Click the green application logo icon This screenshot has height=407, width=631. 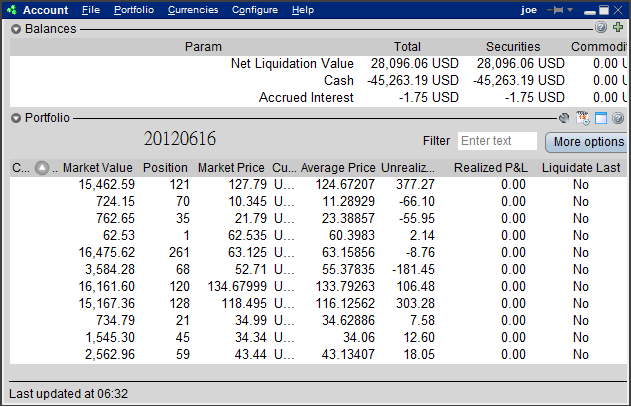click(x=12, y=10)
